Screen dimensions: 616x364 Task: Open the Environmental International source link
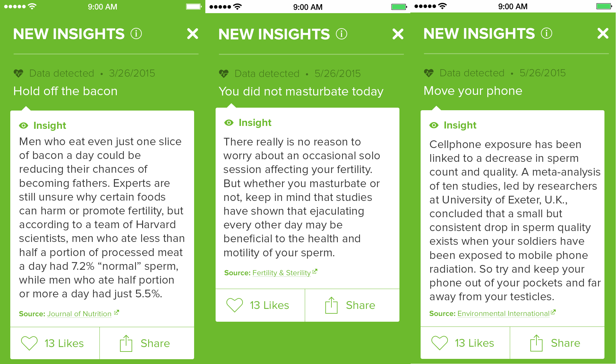503,313
